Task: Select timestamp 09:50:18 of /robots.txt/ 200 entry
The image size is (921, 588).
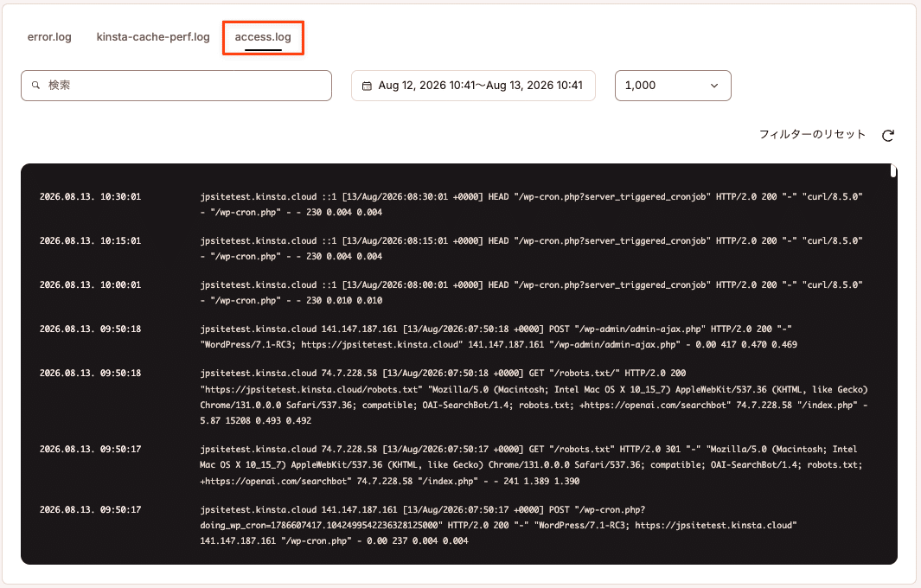Action: point(91,373)
